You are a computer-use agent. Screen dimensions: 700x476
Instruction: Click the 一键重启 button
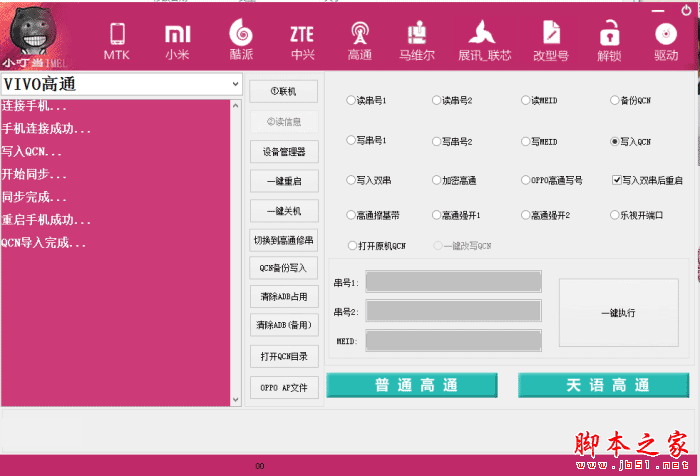coord(284,181)
